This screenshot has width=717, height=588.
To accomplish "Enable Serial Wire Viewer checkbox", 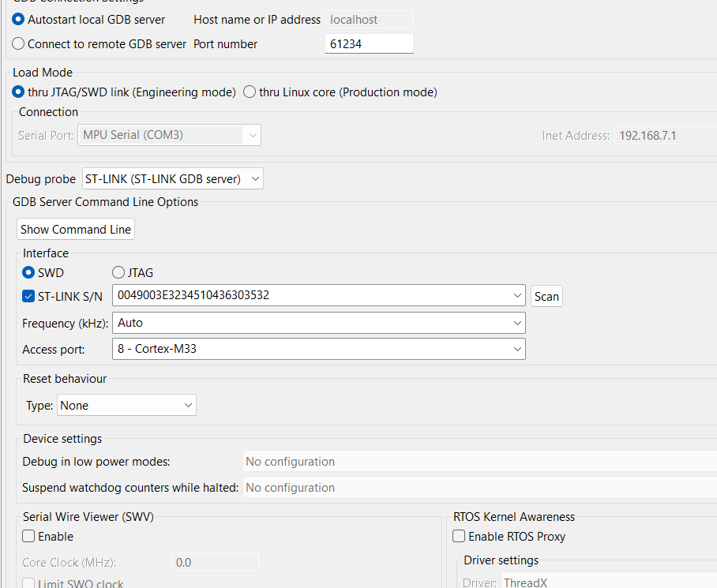I will click(x=29, y=537).
